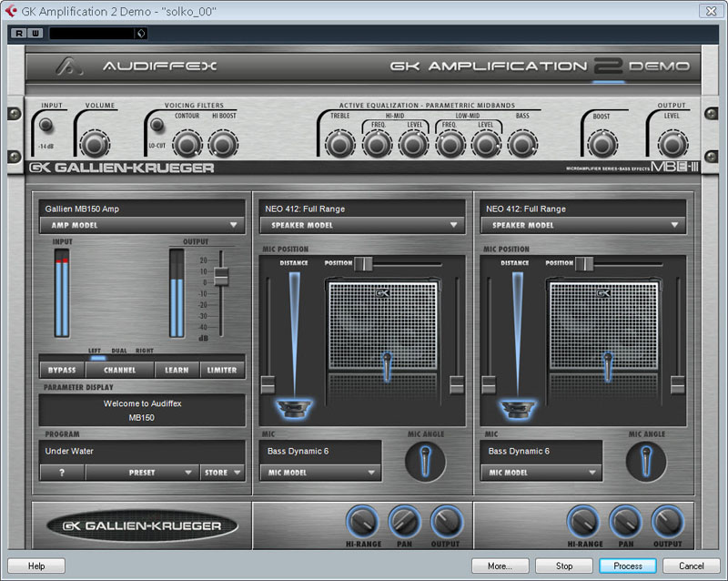The width and height of the screenshot is (728, 581).
Task: Click the right Hi-Range knob
Action: [583, 522]
